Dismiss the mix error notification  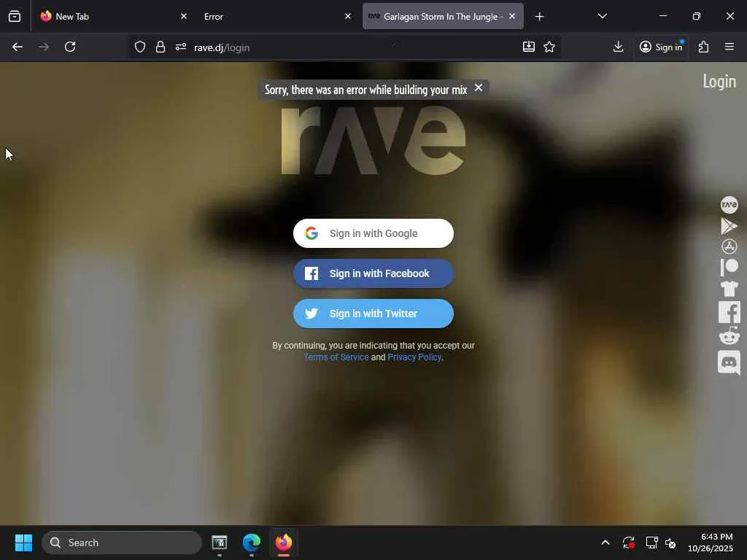click(479, 88)
